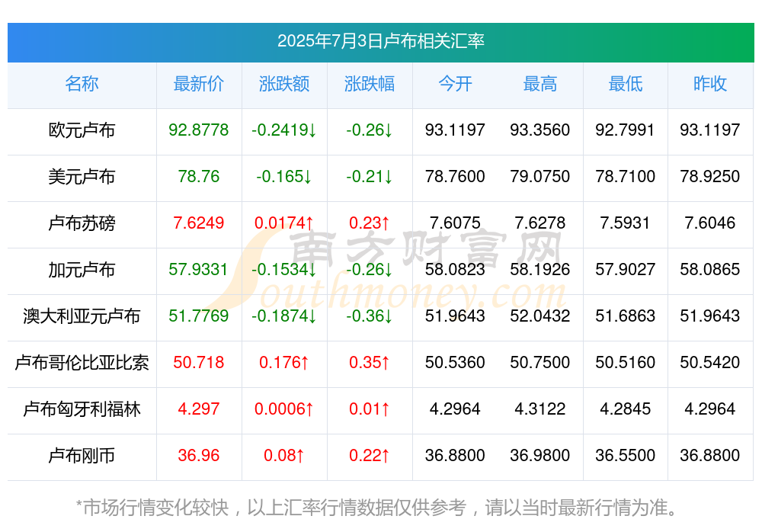Select the 最低 column header

pyautogui.click(x=626, y=84)
